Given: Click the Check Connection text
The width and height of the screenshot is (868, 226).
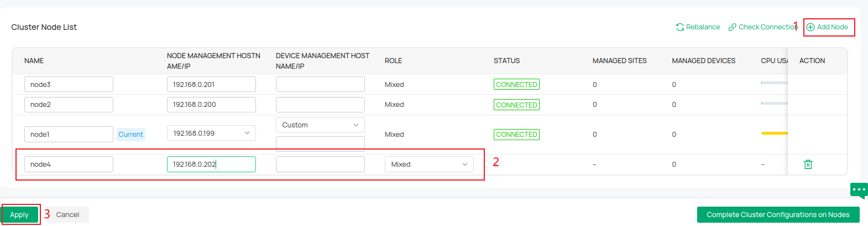Looking at the screenshot, I should (768, 27).
